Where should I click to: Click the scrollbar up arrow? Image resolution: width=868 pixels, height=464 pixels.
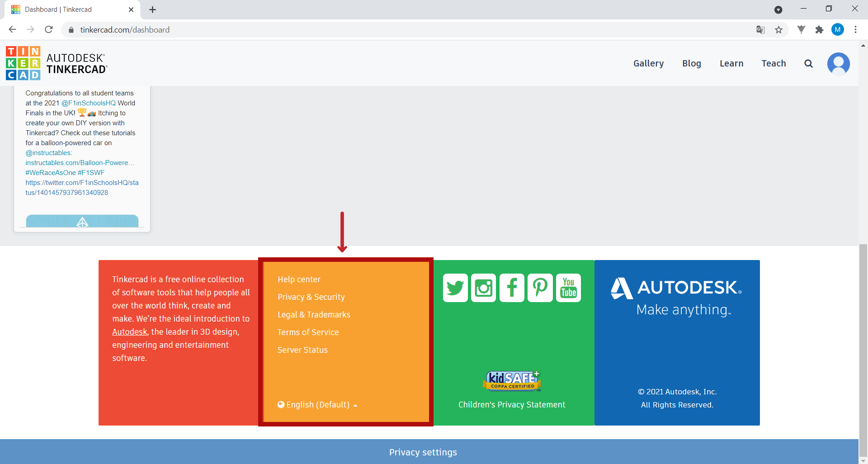[863, 45]
